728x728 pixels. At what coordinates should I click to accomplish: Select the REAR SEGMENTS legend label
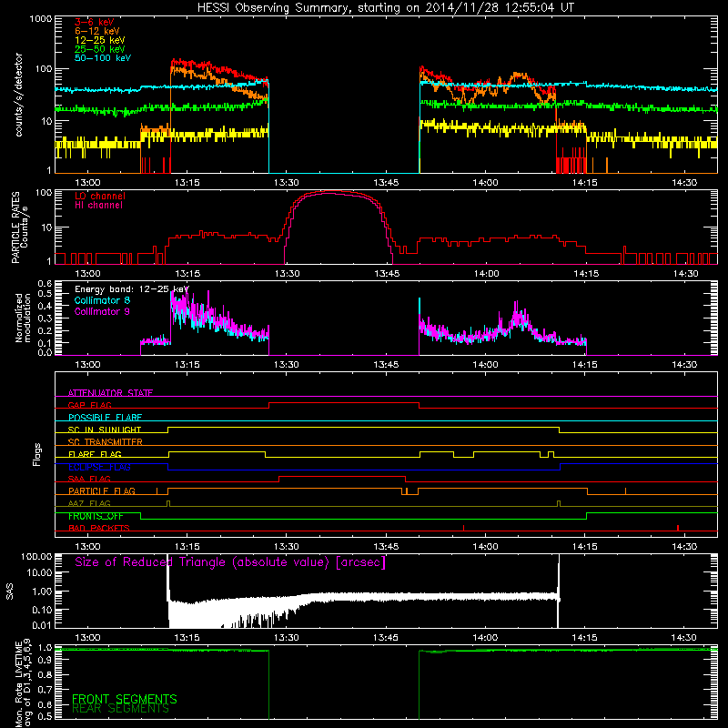click(x=120, y=709)
